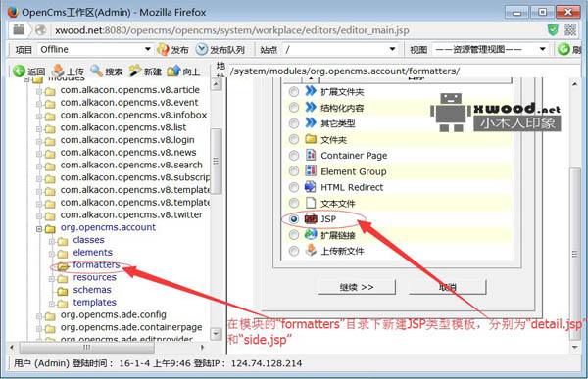Image resolution: width=588 pixels, height=379 pixels.
Task: Select the HTML Redirect radio button
Action: pos(294,187)
